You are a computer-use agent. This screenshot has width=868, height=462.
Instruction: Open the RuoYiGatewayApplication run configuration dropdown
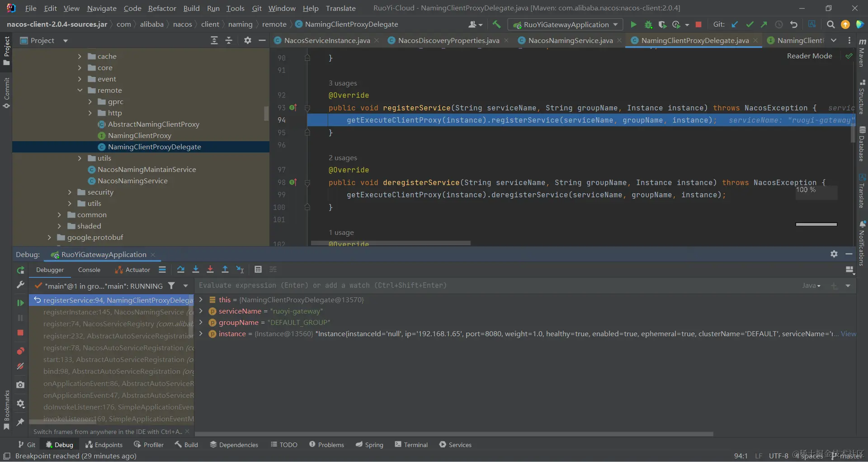tap(565, 24)
